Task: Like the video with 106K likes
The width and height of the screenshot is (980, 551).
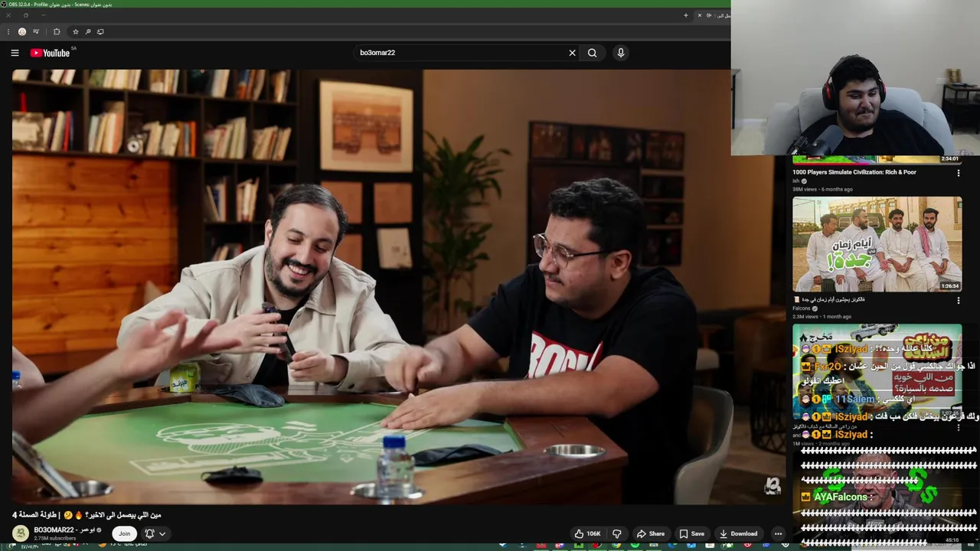Action: tap(588, 533)
